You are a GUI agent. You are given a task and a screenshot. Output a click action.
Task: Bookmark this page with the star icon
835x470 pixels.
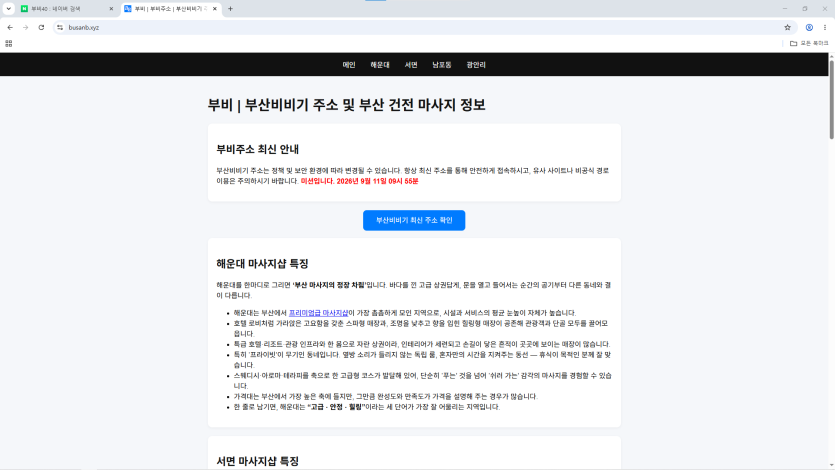tap(787, 28)
